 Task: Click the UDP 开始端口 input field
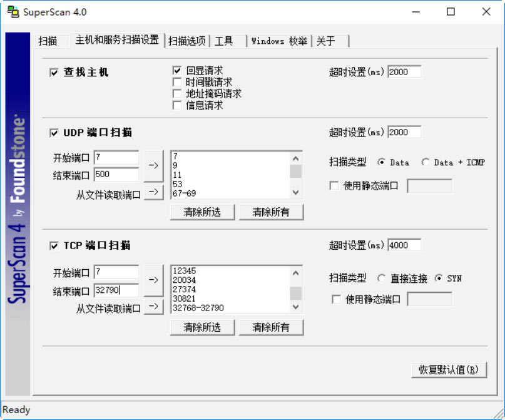point(116,158)
